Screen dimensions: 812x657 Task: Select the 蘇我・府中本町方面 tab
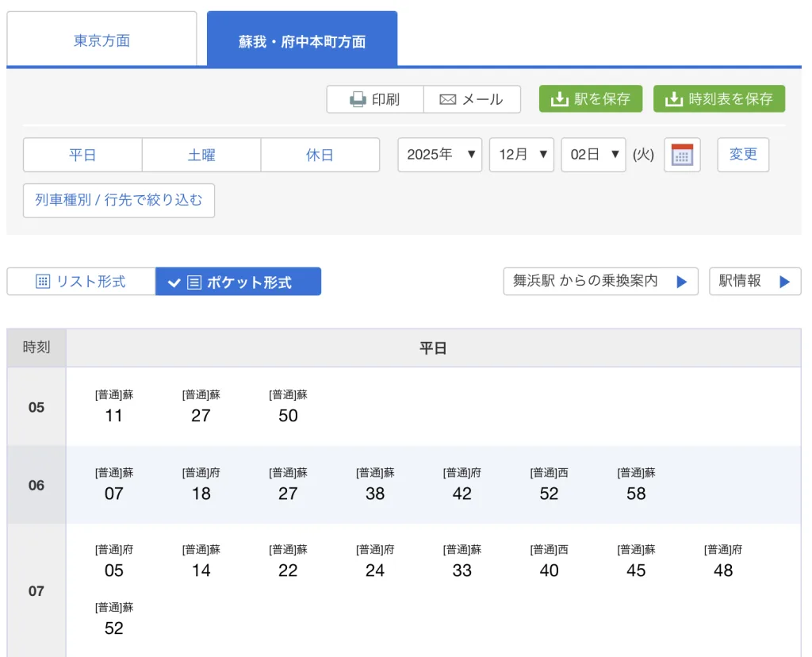pos(302,41)
